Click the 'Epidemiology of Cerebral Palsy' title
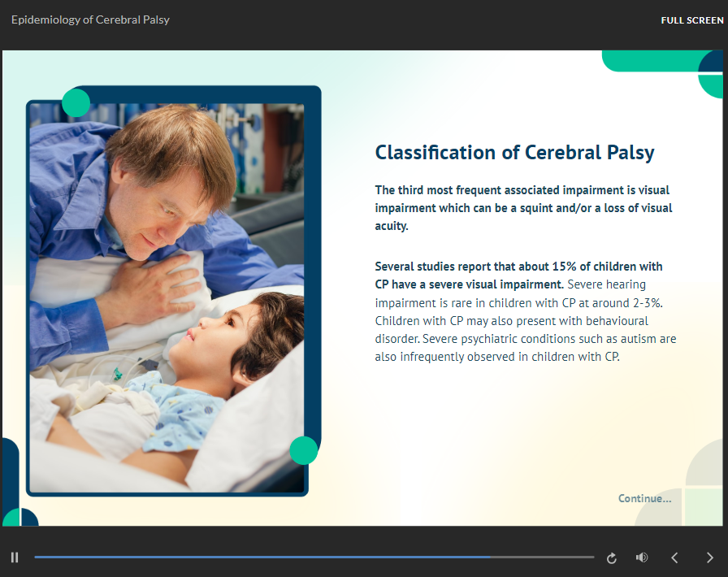 [x=90, y=20]
